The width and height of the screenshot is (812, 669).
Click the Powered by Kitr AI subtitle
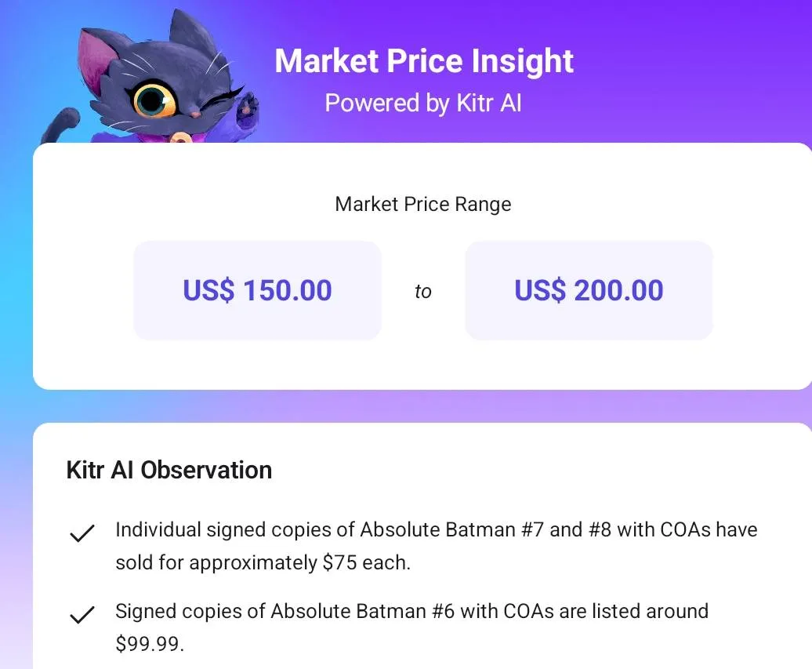(x=423, y=103)
